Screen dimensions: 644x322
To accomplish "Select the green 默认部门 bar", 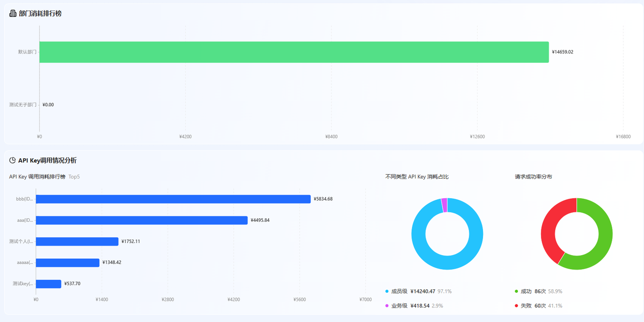I will [294, 52].
